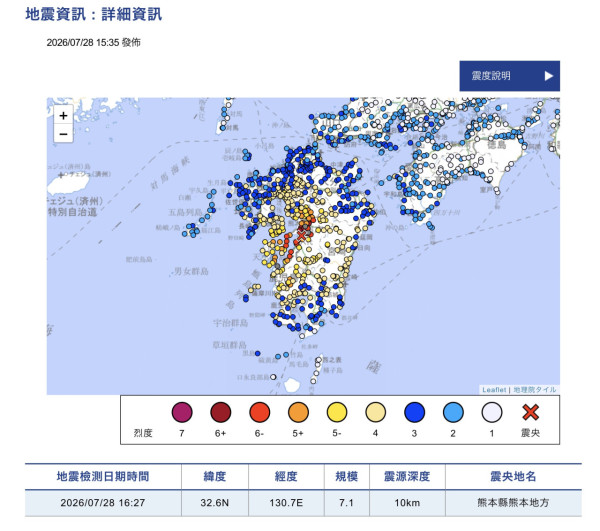Click the 經度 column header
Viewport: 600px width, 531px height.
(286, 476)
